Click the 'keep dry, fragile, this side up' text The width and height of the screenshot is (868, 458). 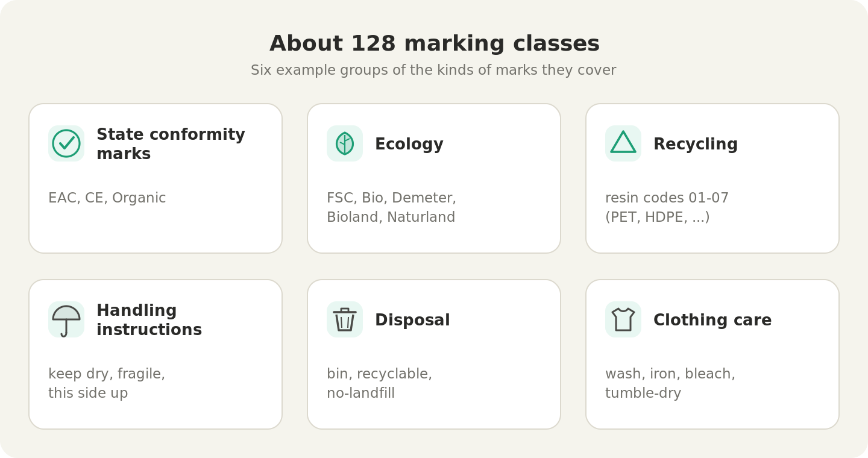pyautogui.click(x=107, y=383)
